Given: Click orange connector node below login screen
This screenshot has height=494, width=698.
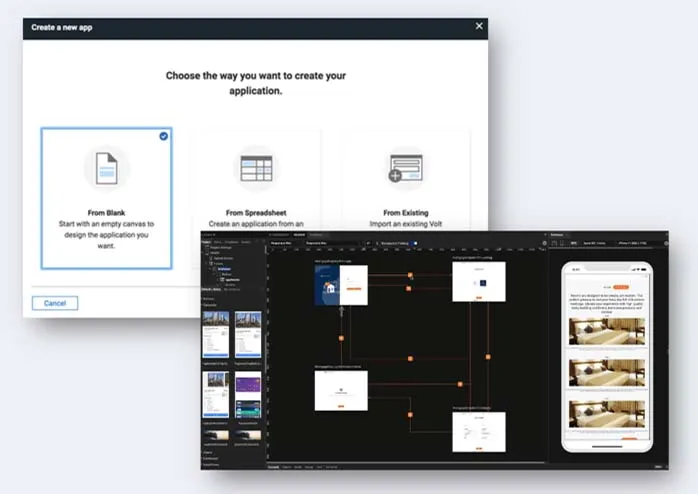Looking at the screenshot, I should coord(340,337).
